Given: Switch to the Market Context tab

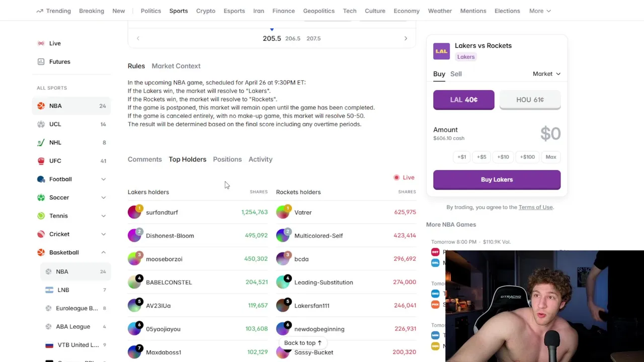Looking at the screenshot, I should pyautogui.click(x=176, y=66).
